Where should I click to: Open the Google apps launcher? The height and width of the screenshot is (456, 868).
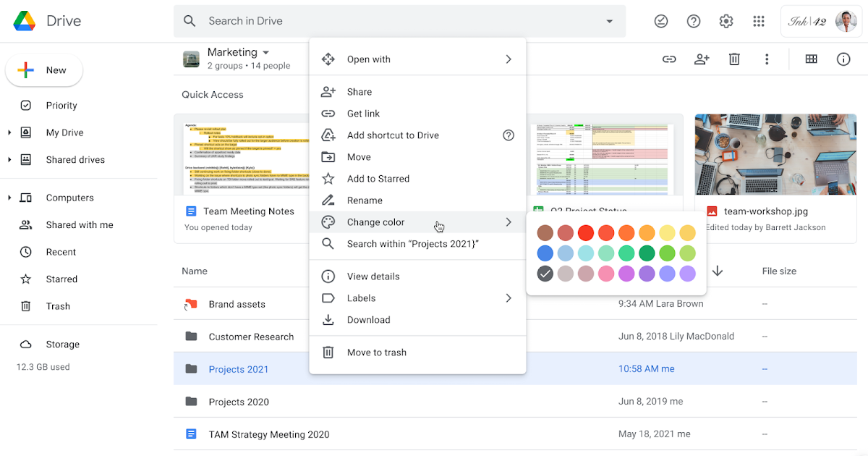pyautogui.click(x=759, y=21)
